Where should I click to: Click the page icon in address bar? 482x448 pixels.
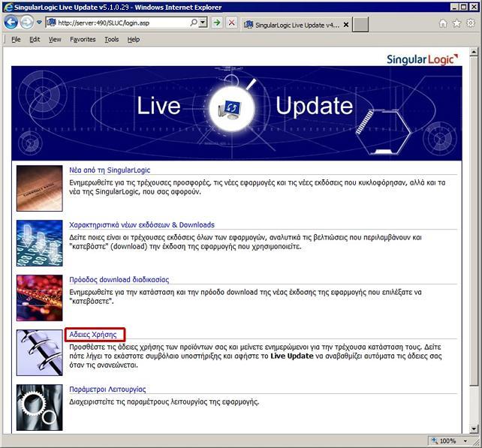(x=51, y=23)
